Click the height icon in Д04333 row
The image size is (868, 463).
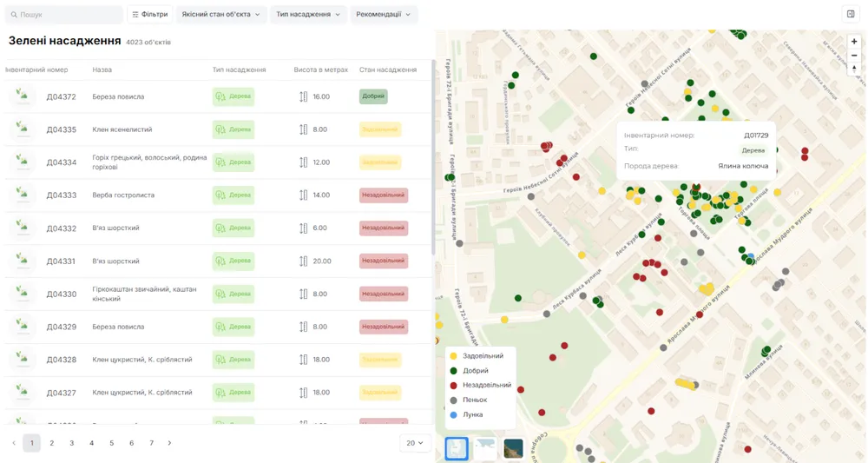point(303,195)
